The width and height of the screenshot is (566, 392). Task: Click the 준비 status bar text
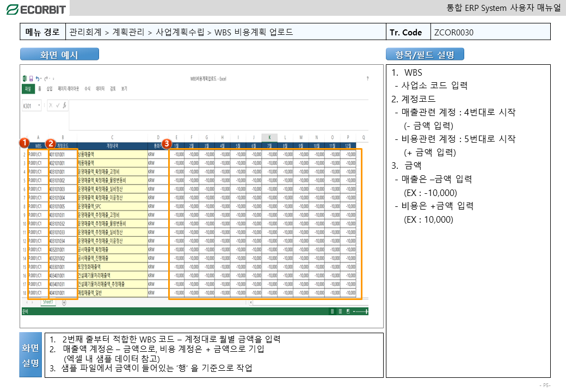[x=25, y=311]
